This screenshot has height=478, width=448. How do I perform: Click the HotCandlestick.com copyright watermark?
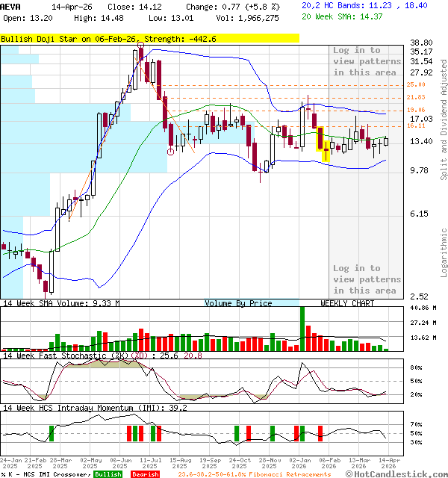pos(396,474)
